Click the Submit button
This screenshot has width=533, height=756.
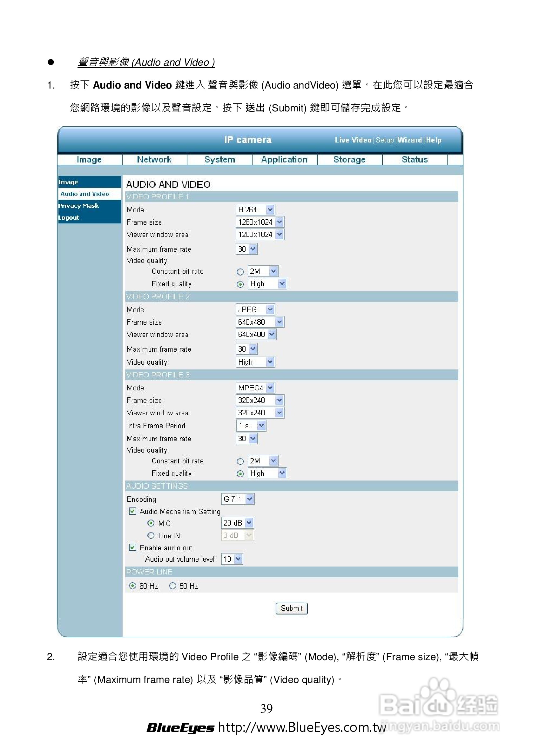[291, 608]
